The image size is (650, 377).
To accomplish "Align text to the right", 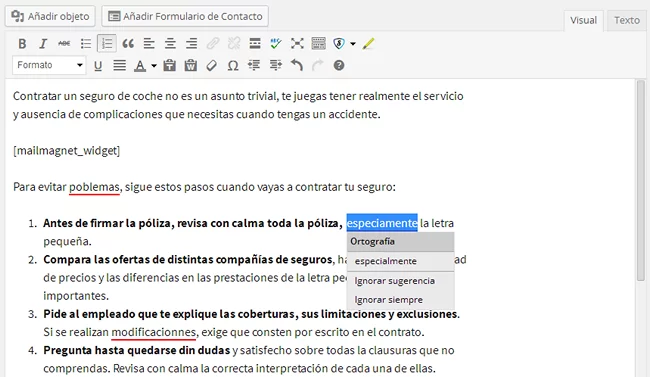I will [191, 44].
